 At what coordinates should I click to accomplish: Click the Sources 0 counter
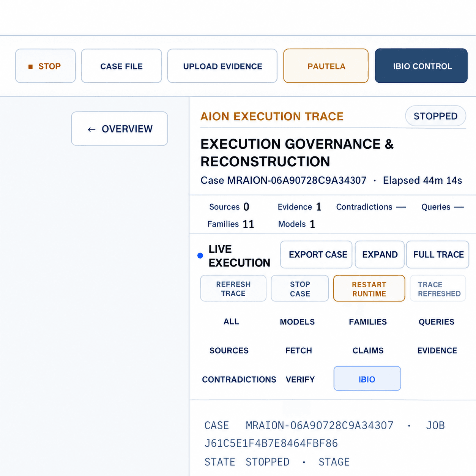229,207
